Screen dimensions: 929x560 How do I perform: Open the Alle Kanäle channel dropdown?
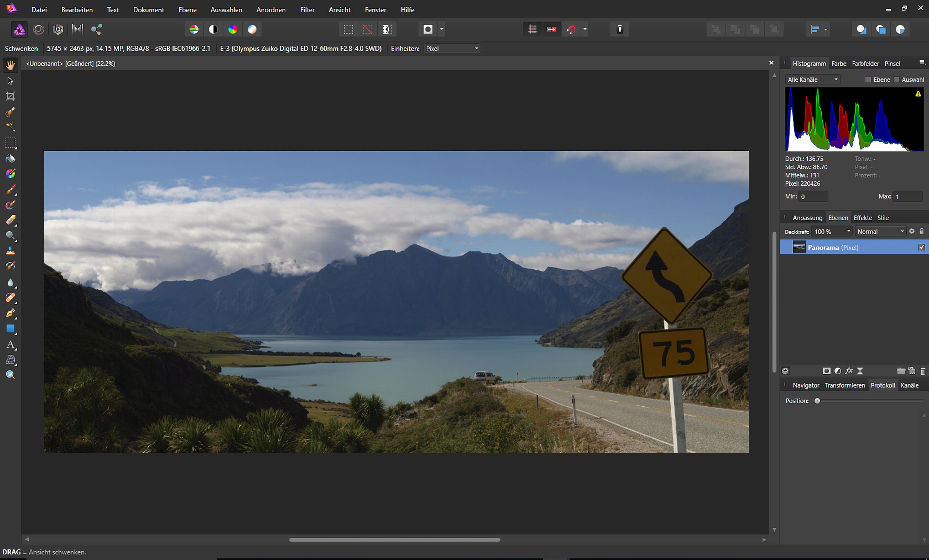(x=812, y=80)
